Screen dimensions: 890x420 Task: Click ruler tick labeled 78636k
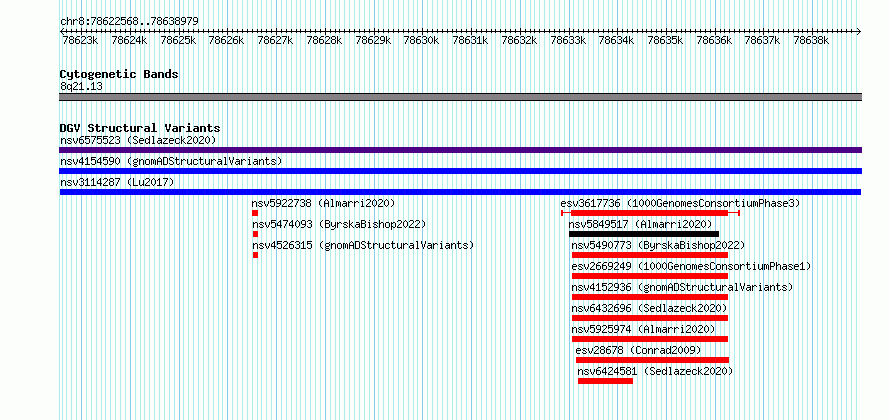(714, 40)
